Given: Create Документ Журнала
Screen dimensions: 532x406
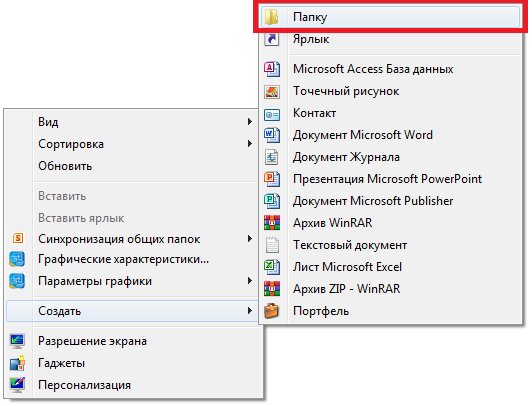Looking at the screenshot, I should pyautogui.click(x=391, y=157).
